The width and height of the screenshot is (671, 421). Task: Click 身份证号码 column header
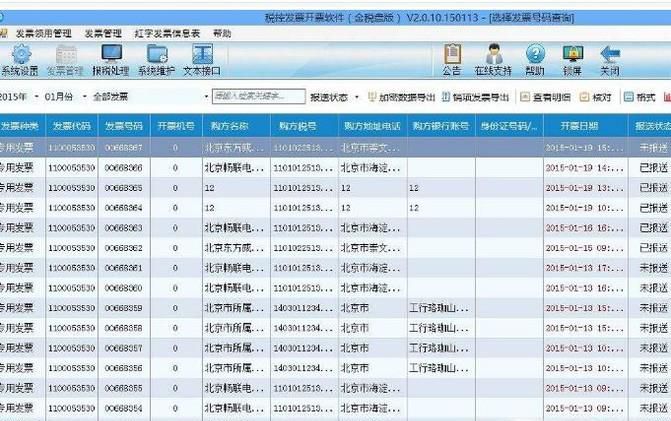tap(509, 126)
